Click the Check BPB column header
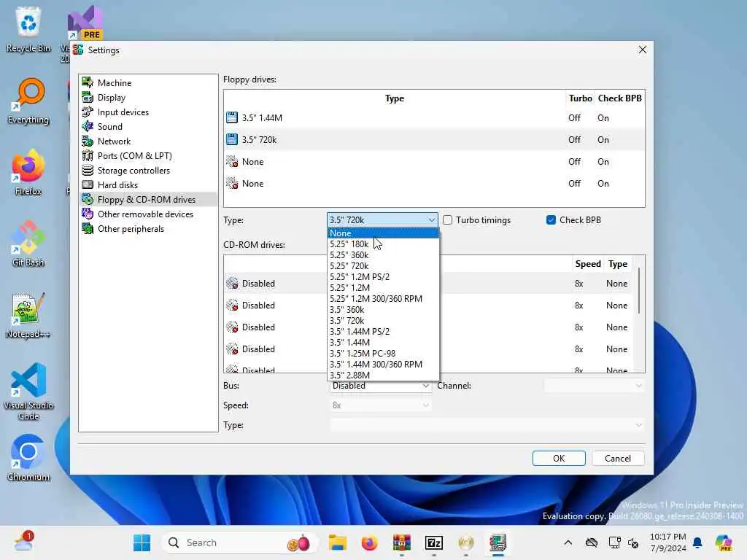 [620, 98]
